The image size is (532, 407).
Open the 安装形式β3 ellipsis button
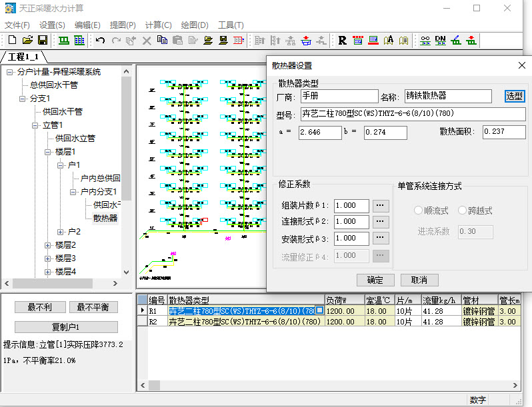[x=381, y=238]
